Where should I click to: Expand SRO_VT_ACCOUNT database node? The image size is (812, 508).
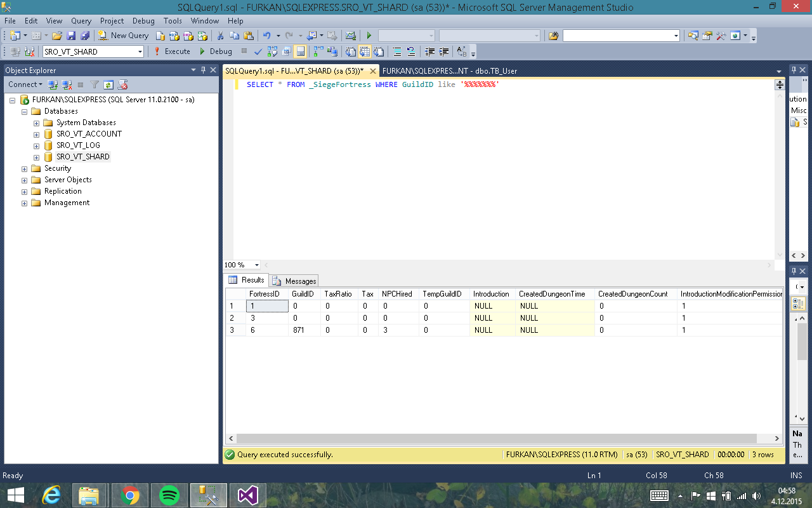pyautogui.click(x=36, y=134)
